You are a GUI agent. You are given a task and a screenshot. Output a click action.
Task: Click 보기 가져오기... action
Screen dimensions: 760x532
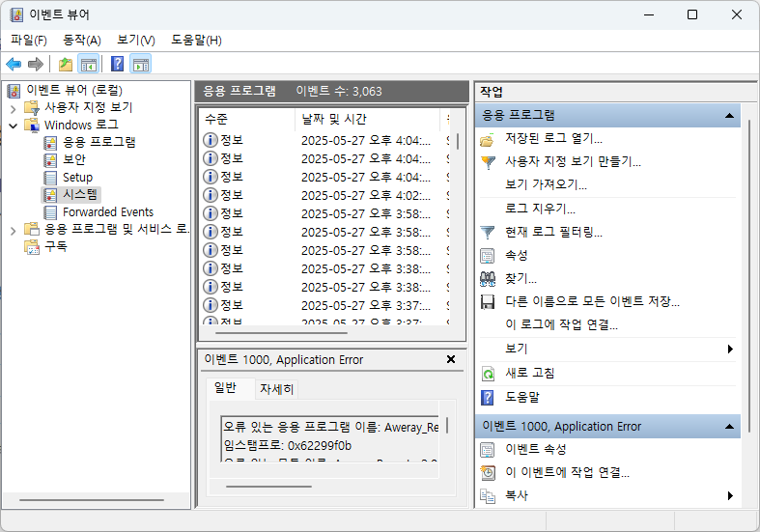click(x=546, y=184)
